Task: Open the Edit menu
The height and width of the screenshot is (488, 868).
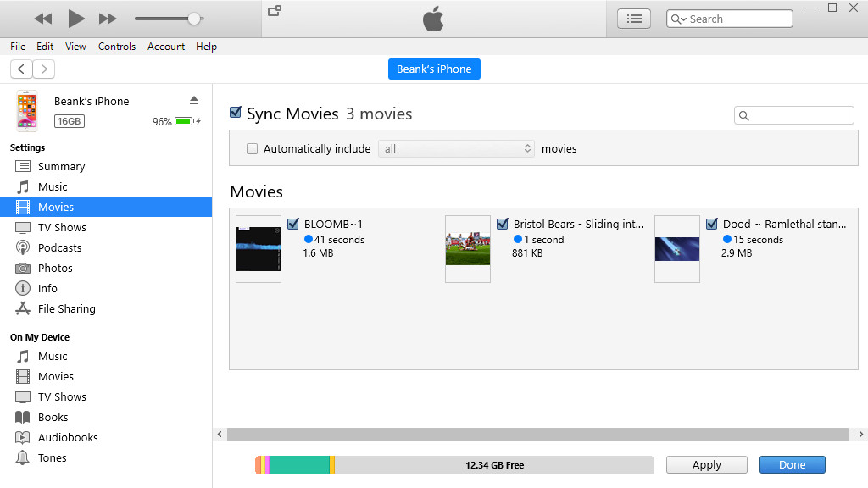Action: point(45,47)
